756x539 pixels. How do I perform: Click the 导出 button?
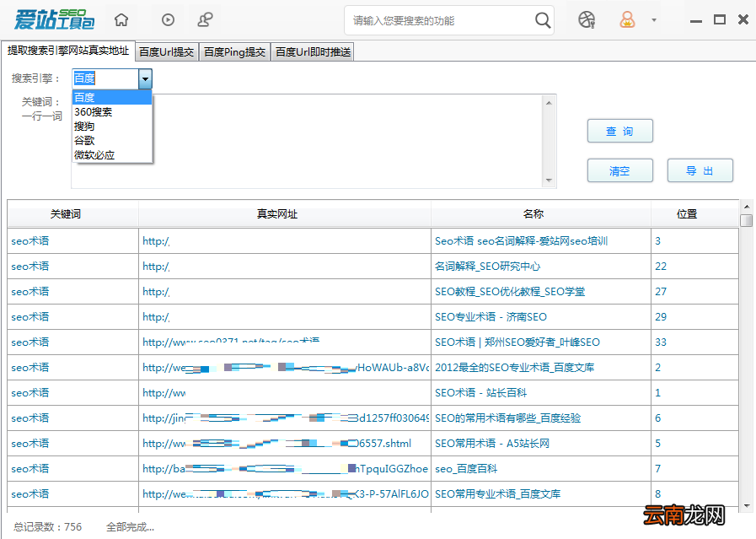[700, 170]
